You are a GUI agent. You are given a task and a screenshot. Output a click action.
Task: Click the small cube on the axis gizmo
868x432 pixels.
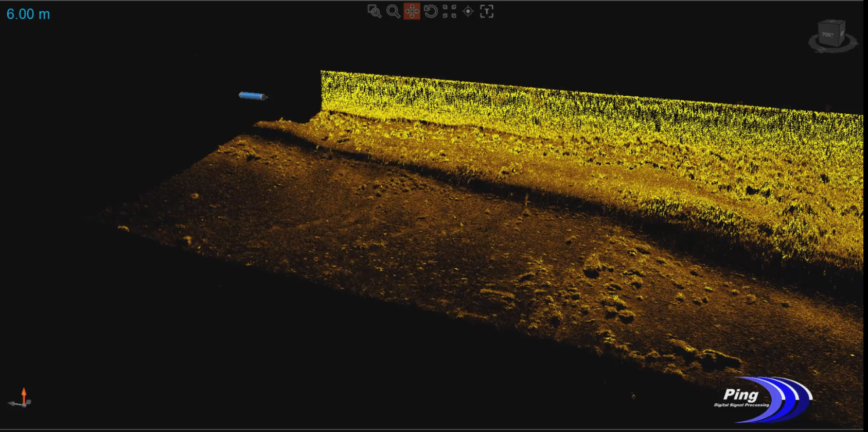tap(29, 402)
